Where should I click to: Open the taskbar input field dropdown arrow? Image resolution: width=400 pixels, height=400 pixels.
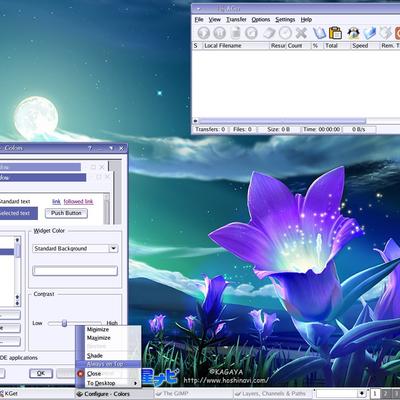(x=361, y=394)
